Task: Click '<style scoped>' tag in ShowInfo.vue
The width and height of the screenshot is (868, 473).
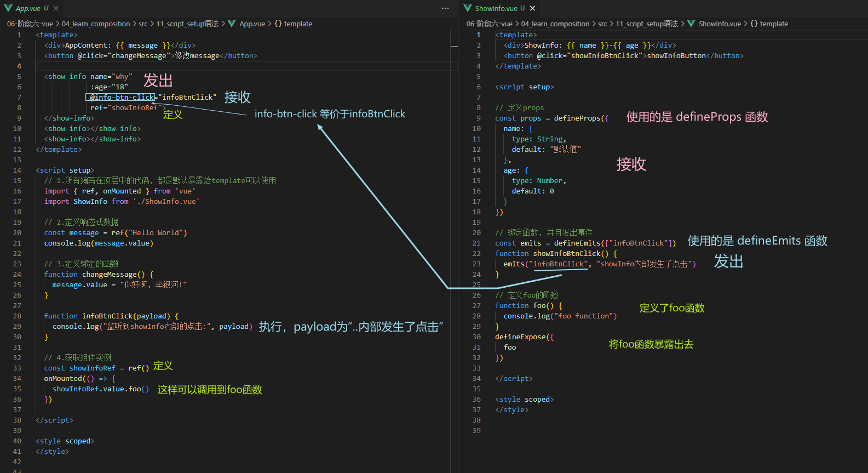Action: pyautogui.click(x=525, y=399)
